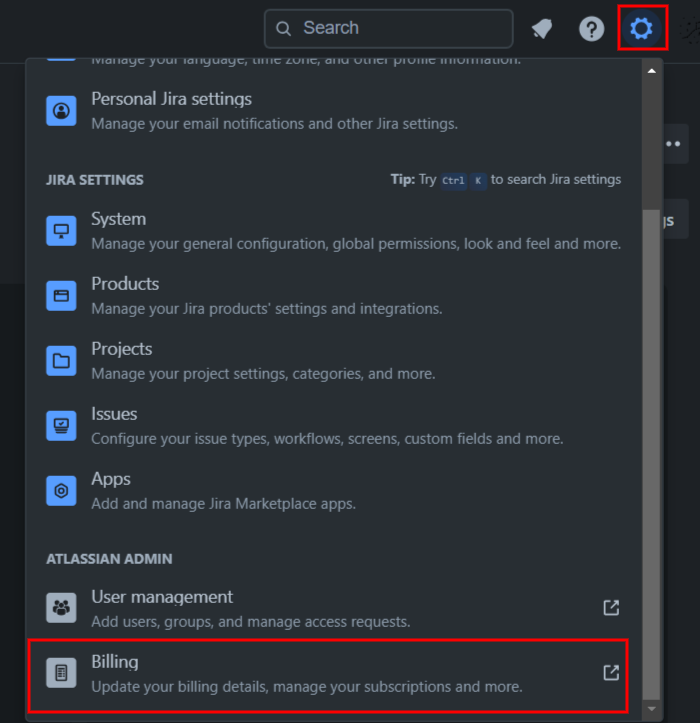Click the User management people icon
Viewport: 700px width, 723px height.
tap(61, 608)
